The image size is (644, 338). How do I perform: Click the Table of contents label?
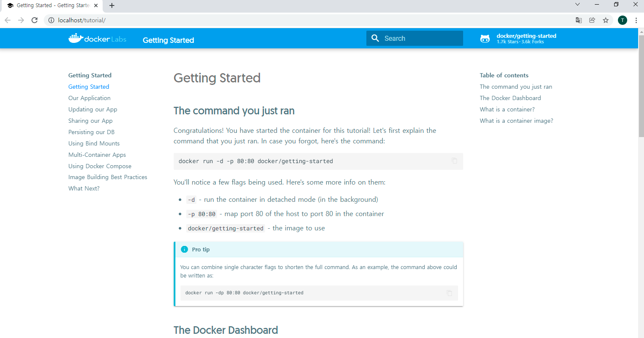[504, 75]
